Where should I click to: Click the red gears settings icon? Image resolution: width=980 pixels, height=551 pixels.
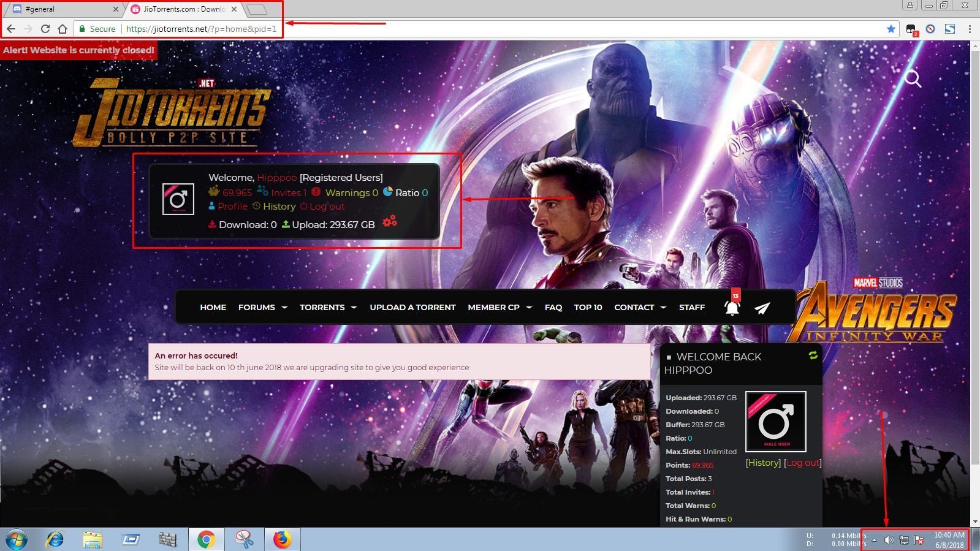click(x=390, y=221)
